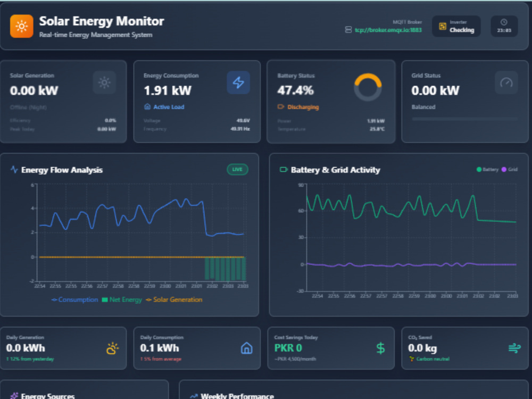This screenshot has height=399, width=532.
Task: Click the Daily Consumption house icon
Action: (247, 348)
